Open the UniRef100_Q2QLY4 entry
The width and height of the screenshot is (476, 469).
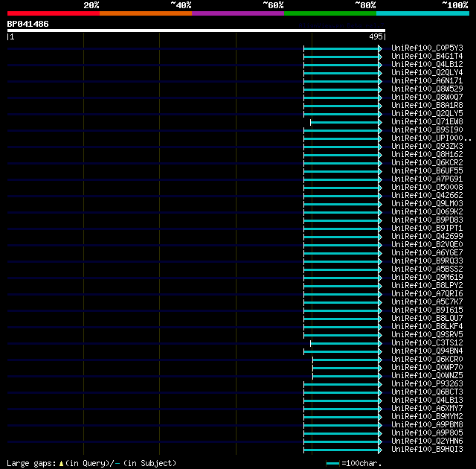(x=427, y=73)
